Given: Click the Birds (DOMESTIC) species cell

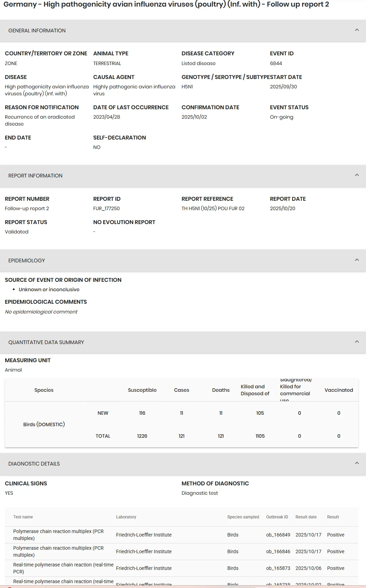Looking at the screenshot, I should [x=44, y=424].
